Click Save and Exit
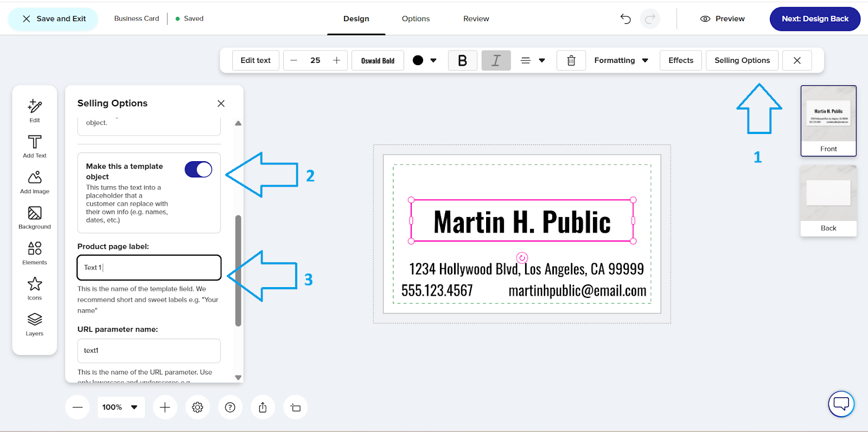 point(53,19)
